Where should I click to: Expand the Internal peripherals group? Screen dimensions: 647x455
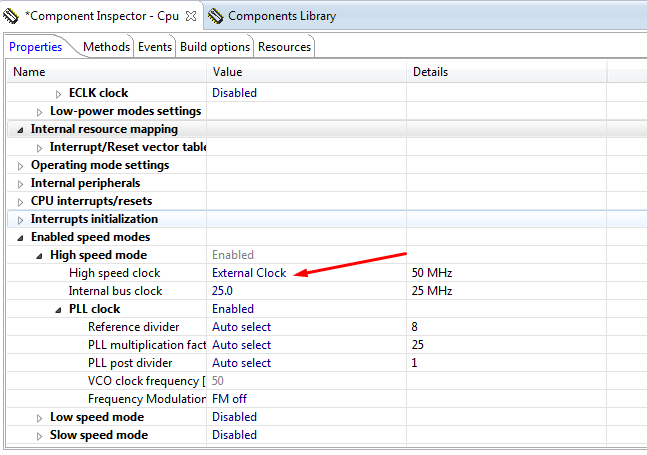[x=21, y=184]
